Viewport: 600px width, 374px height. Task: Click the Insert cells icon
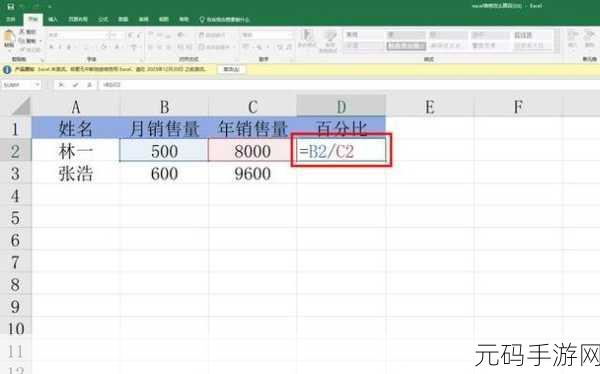click(x=573, y=36)
